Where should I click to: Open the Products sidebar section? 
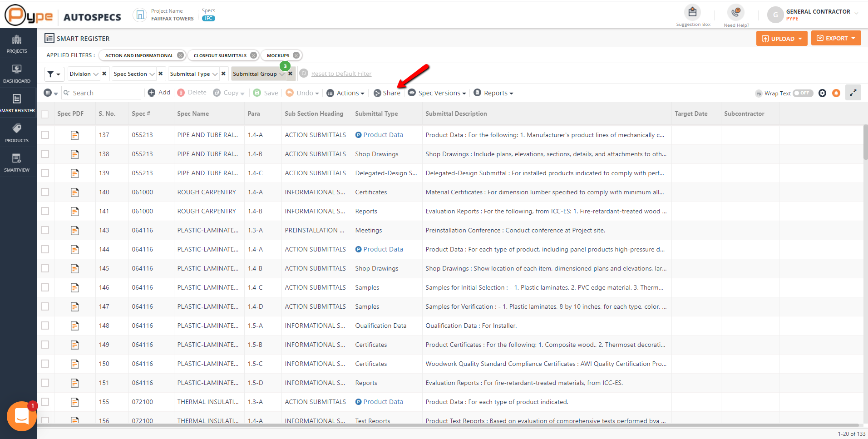coord(17,133)
